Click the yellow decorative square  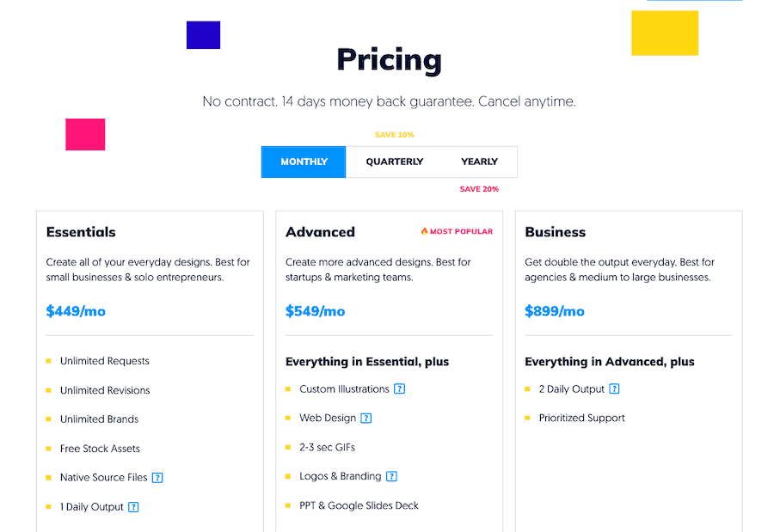665,33
